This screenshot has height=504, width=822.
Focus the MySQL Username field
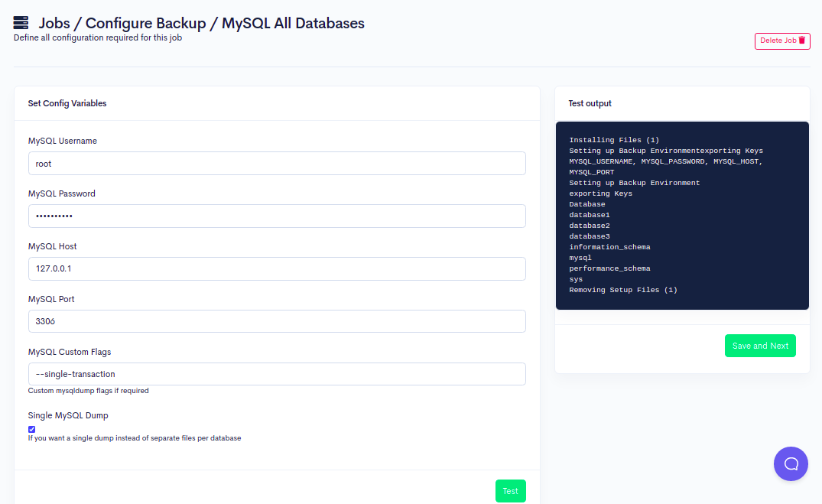[277, 164]
